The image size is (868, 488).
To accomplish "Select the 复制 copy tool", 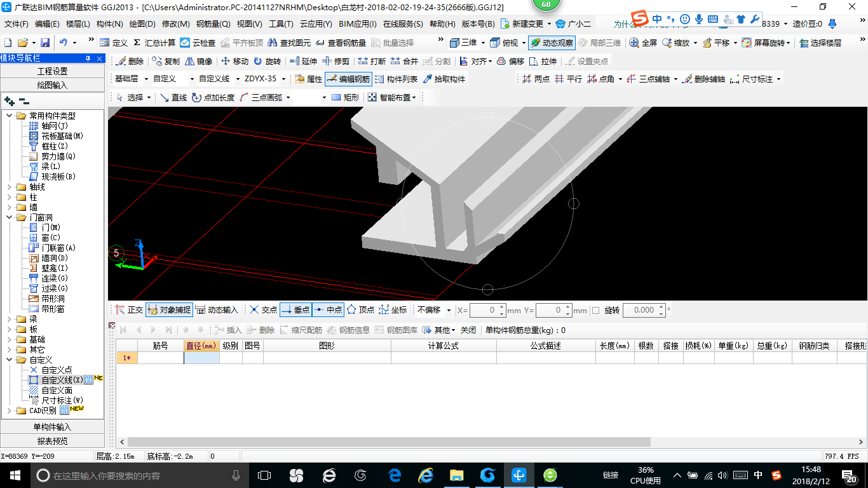I will tap(166, 61).
